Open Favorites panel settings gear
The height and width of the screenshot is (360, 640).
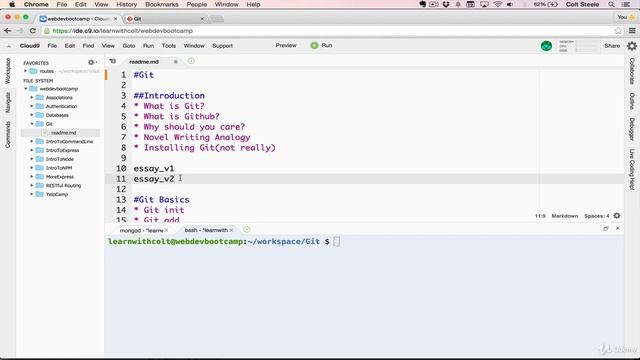click(x=91, y=62)
